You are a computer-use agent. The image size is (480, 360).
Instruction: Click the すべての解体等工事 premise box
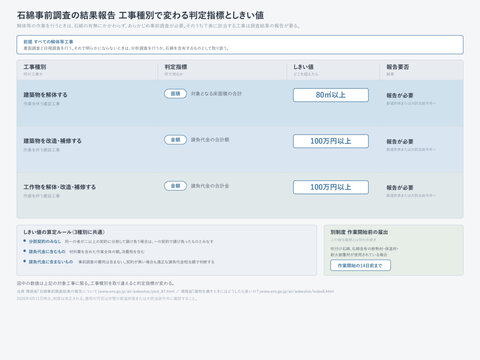[x=240, y=45]
